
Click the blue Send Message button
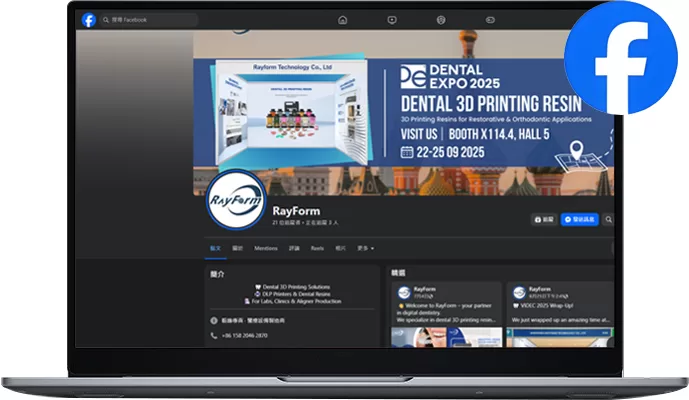click(580, 219)
